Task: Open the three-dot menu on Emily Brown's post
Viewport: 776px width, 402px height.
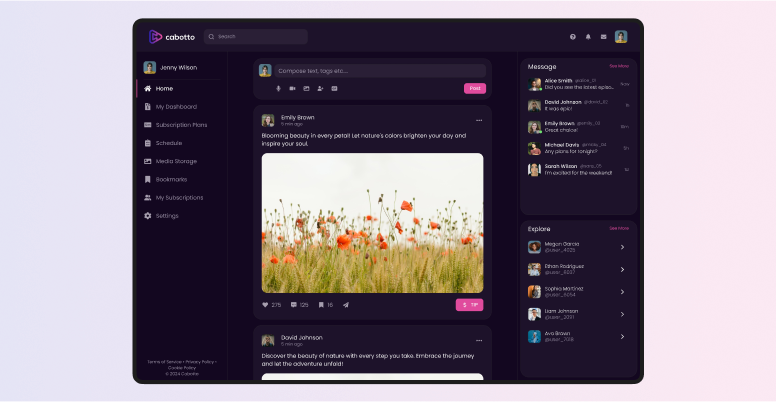Action: 479,120
